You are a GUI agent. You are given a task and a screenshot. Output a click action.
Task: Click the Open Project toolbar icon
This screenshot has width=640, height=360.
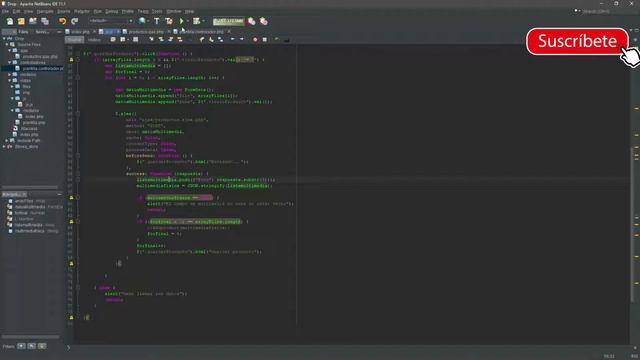click(33, 21)
